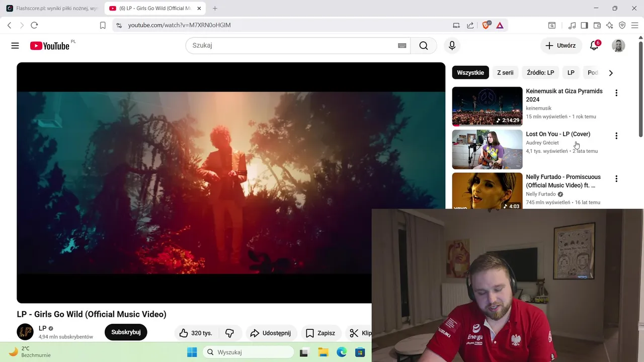Toggle Brave sidebar panel icon

click(x=584, y=25)
